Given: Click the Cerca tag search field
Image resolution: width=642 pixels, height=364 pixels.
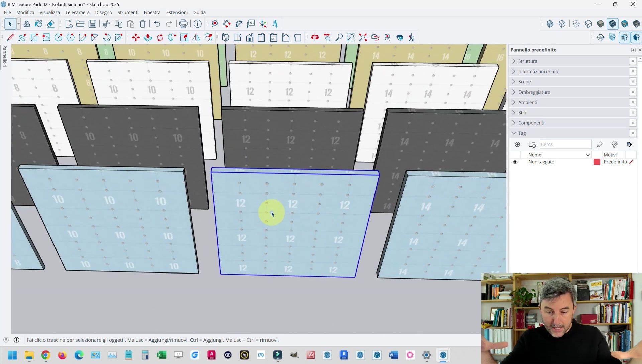Looking at the screenshot, I should [565, 144].
